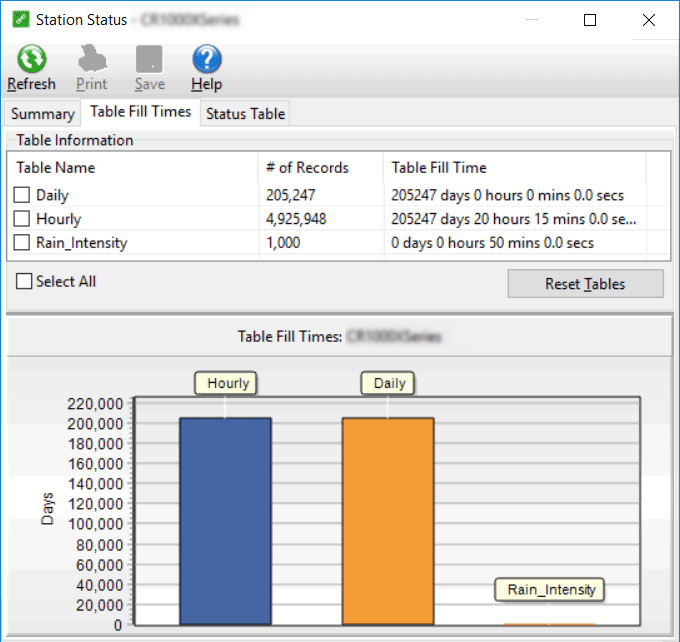Open the Status Table tab
680x642 pixels.
coord(245,114)
